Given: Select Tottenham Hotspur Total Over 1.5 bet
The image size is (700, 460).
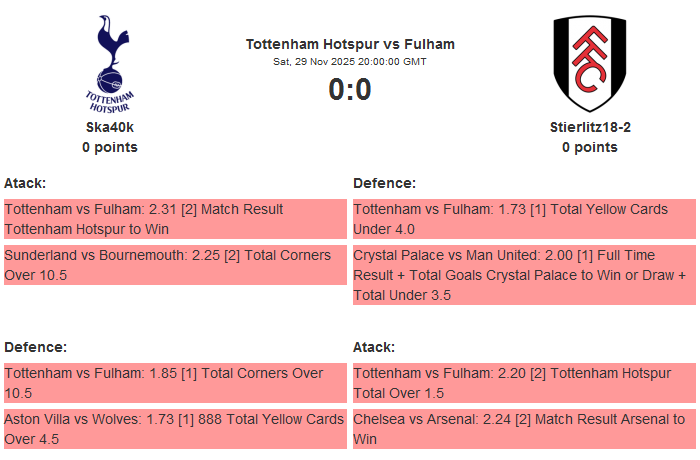Looking at the screenshot, I should pos(524,383).
